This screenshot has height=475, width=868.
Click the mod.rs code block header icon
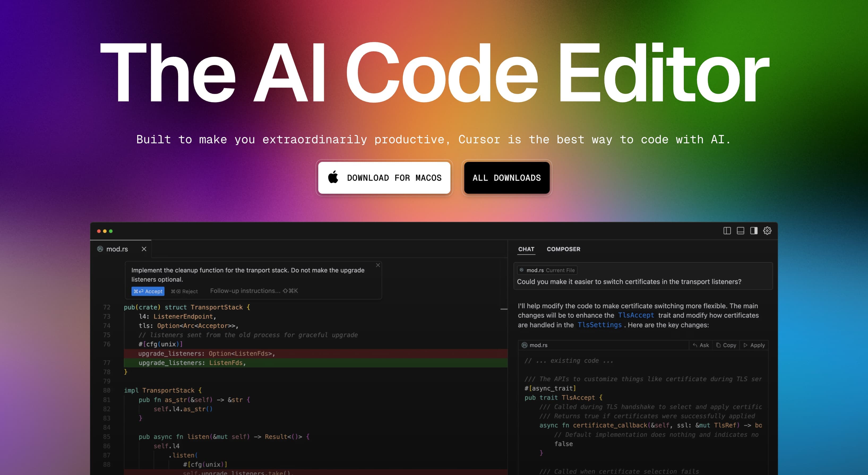tap(524, 345)
